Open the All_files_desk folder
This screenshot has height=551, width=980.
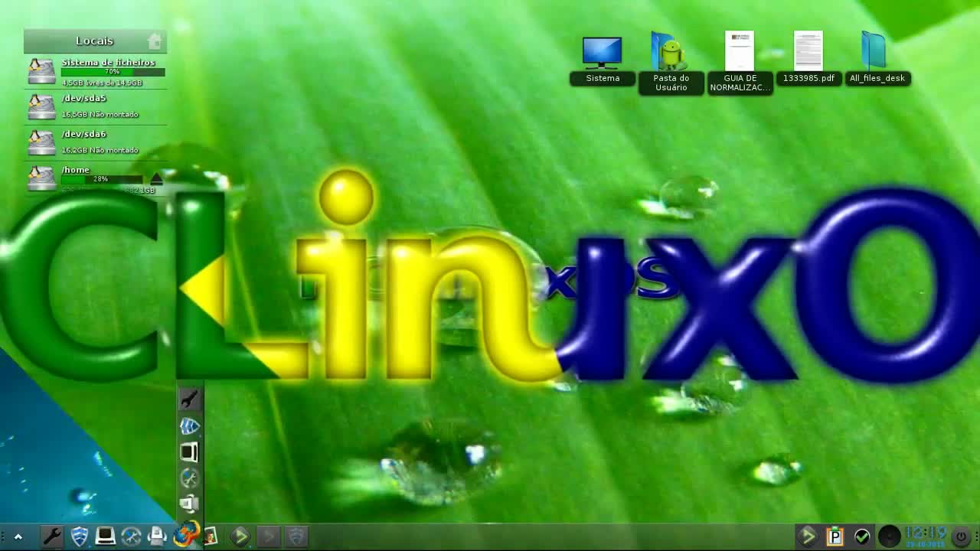click(x=877, y=58)
